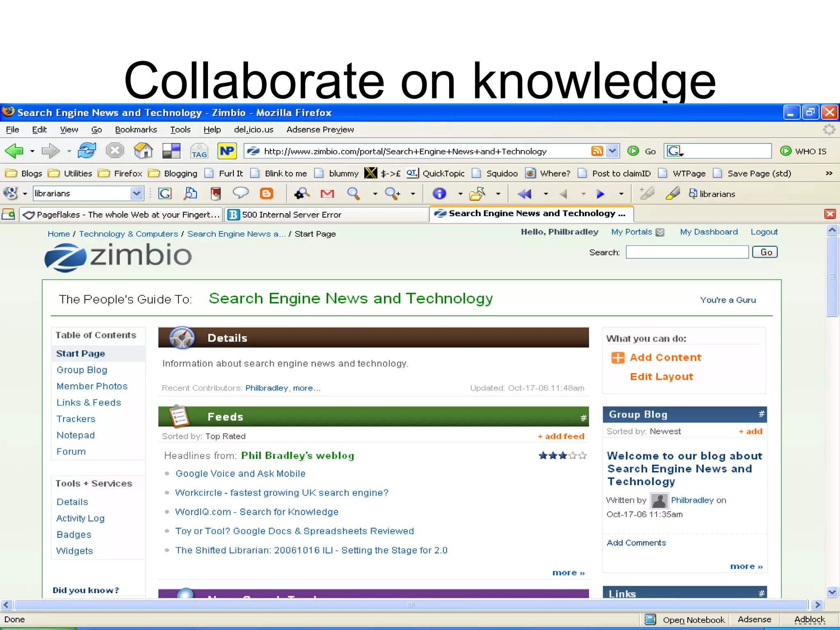
Task: Click the del.icio.us checkerboard icon
Action: pos(171,151)
